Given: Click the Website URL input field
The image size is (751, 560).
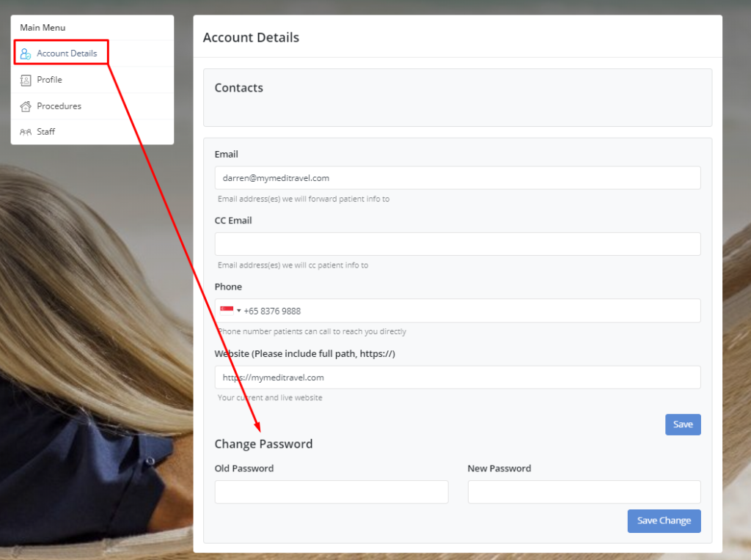Looking at the screenshot, I should pos(458,377).
